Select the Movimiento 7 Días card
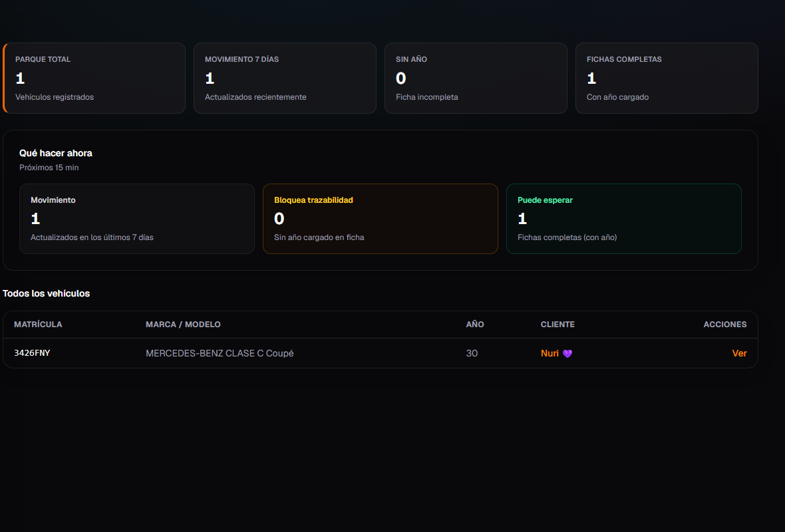This screenshot has width=785, height=532. pos(285,78)
